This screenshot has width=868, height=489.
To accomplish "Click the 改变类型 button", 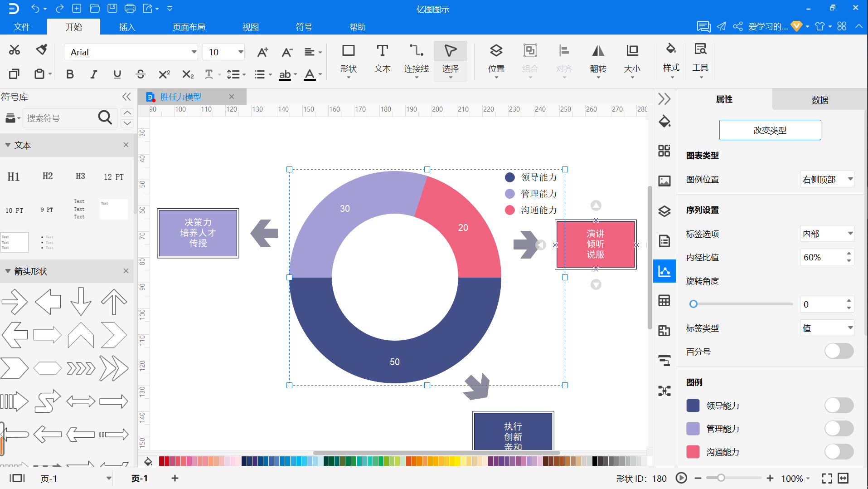I will click(x=770, y=130).
